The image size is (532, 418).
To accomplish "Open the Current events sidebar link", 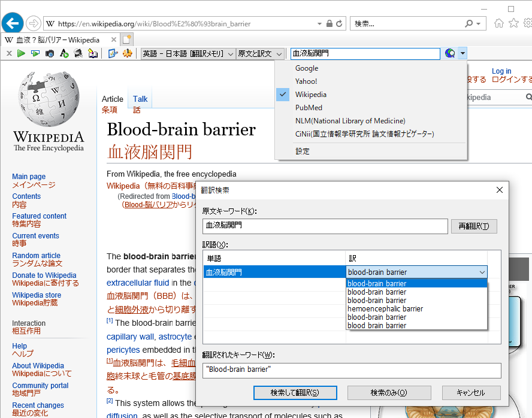I will coord(35,235).
